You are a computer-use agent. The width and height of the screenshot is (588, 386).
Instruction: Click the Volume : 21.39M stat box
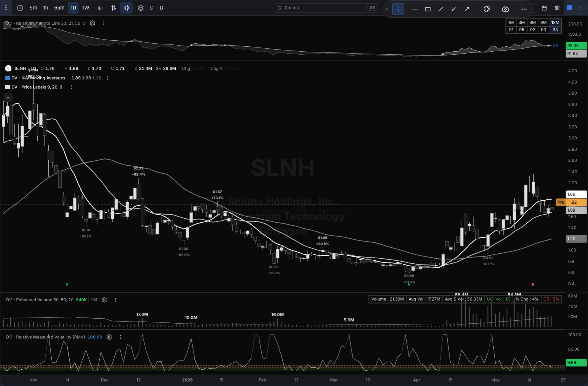point(388,299)
